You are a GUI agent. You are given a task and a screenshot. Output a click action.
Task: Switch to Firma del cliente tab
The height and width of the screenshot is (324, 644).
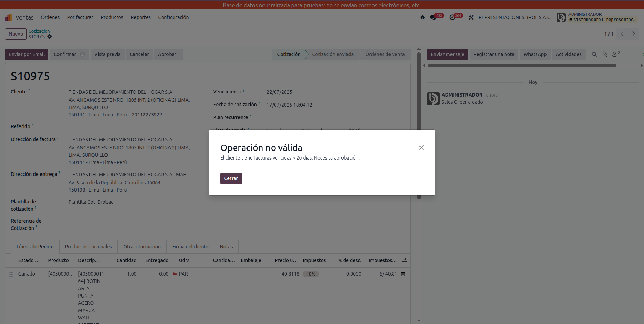click(x=190, y=247)
